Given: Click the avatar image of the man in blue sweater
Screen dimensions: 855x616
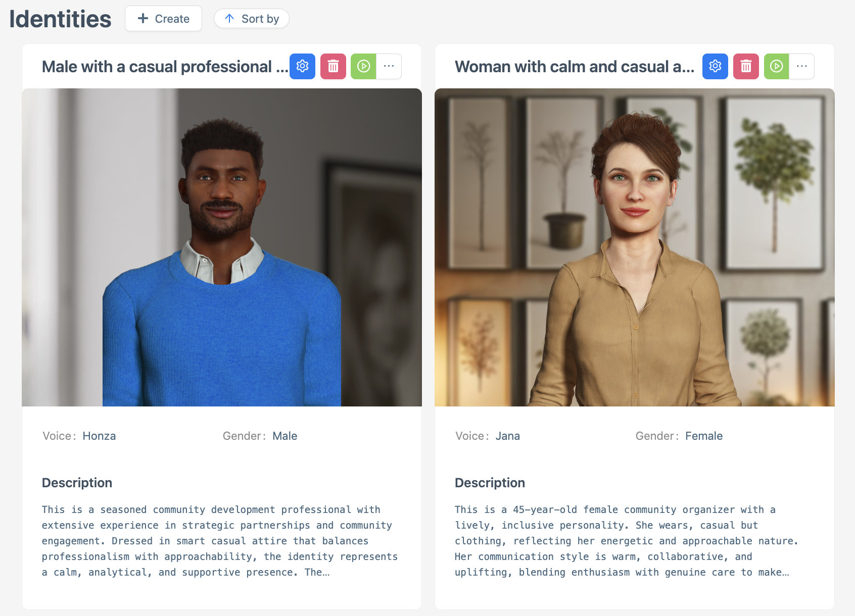Looking at the screenshot, I should pos(221,247).
